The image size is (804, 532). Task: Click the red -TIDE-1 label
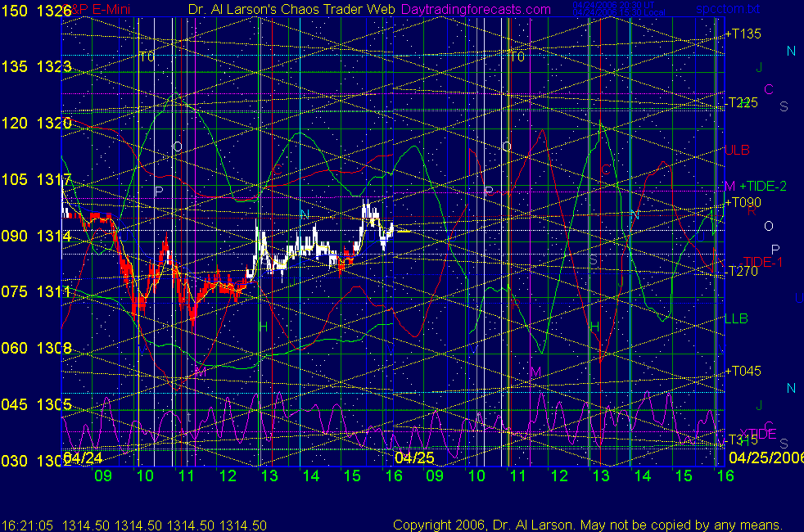(x=761, y=263)
